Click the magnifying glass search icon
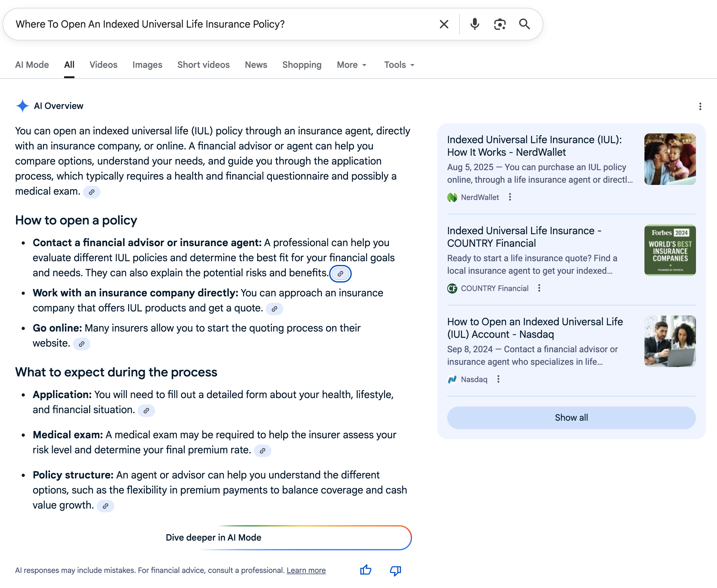 click(524, 24)
